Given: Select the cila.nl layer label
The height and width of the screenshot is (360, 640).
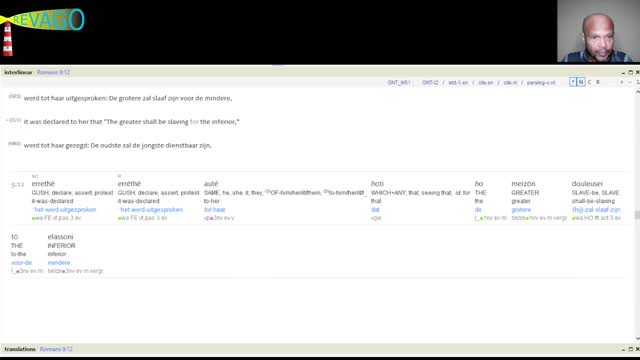Looking at the screenshot, I should tap(510, 82).
